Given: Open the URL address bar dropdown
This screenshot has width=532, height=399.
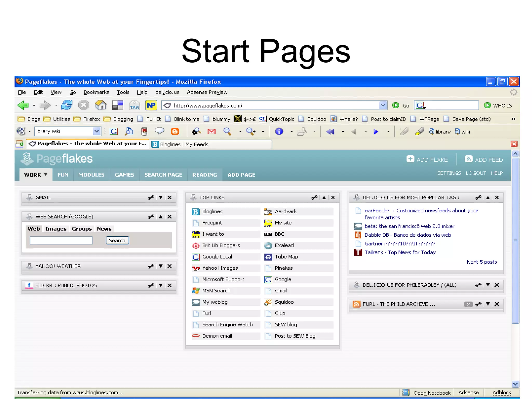Looking at the screenshot, I should pos(383,105).
